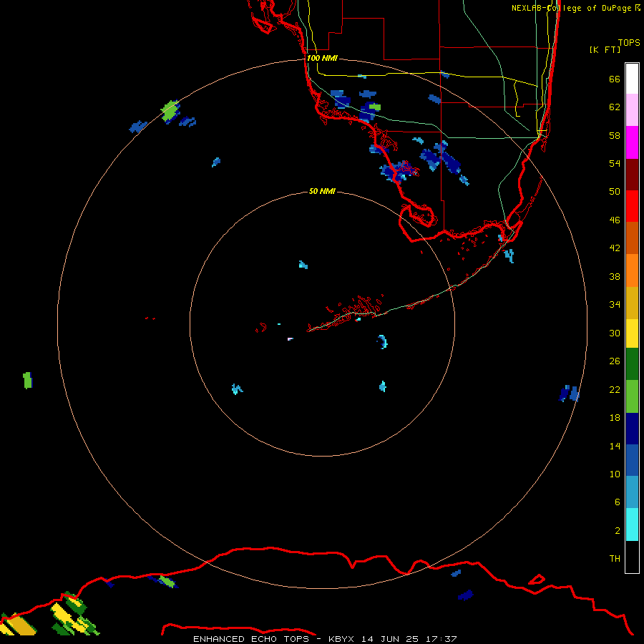Click the legend value "66"

(x=615, y=79)
